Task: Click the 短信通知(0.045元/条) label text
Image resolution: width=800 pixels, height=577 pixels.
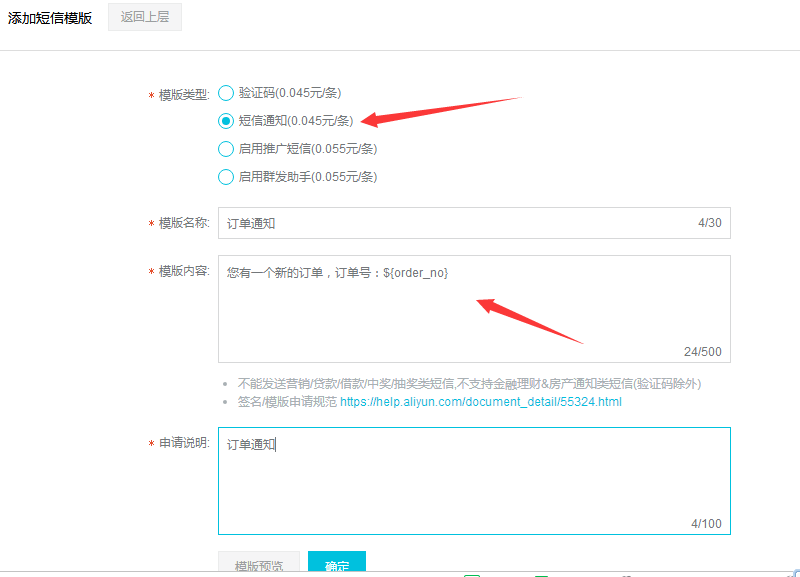Action: point(296,121)
